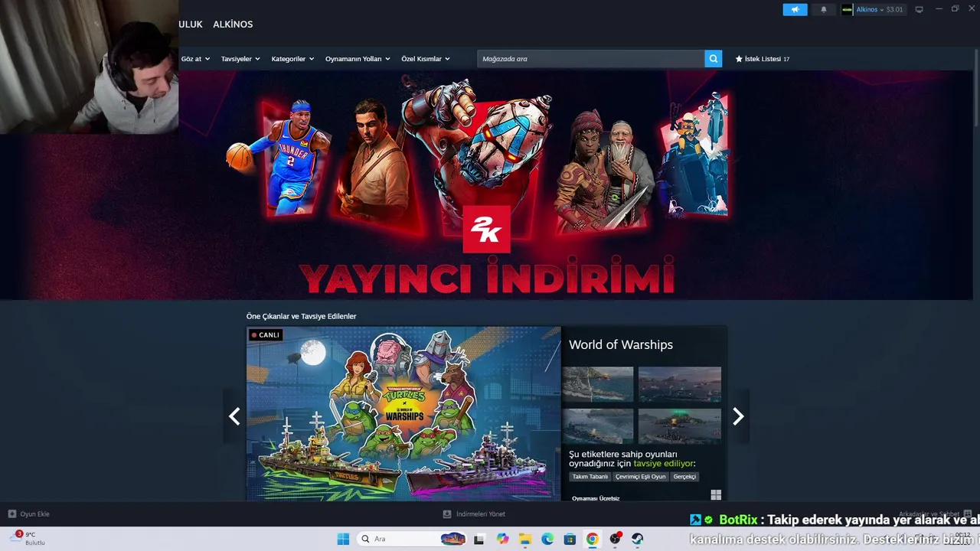Open OBS Studio from taskbar
Screen dimensions: 980x551
tap(615, 539)
